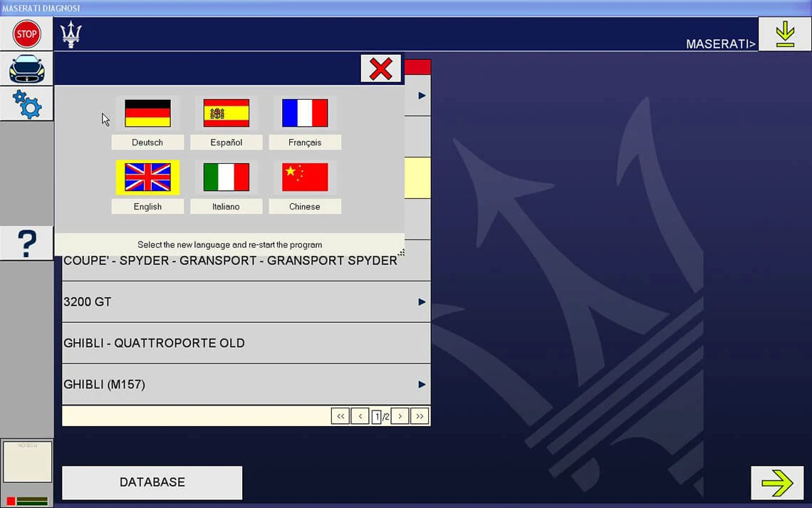812x508 pixels.
Task: Click the yellow download arrow icon
Action: click(x=784, y=34)
